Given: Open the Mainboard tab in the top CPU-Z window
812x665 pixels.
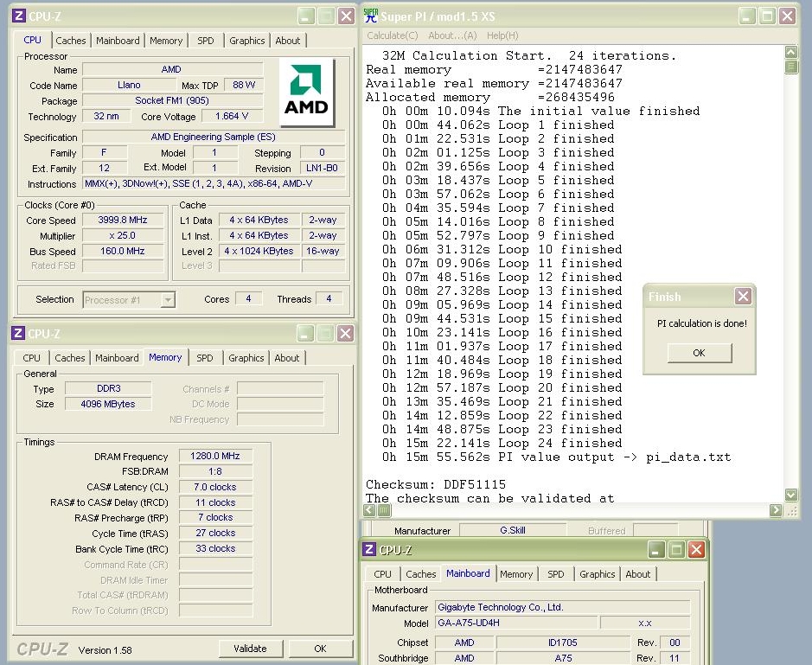Looking at the screenshot, I should [118, 41].
